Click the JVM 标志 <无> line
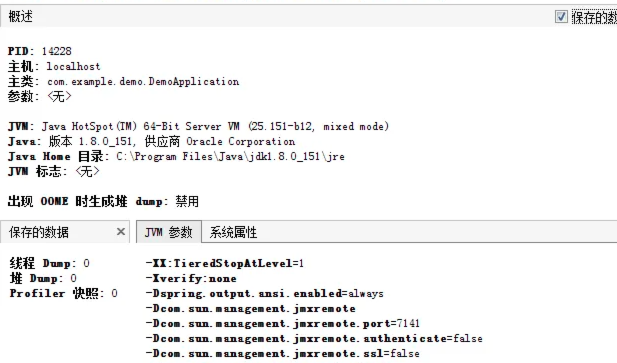617x363 pixels. [x=54, y=171]
